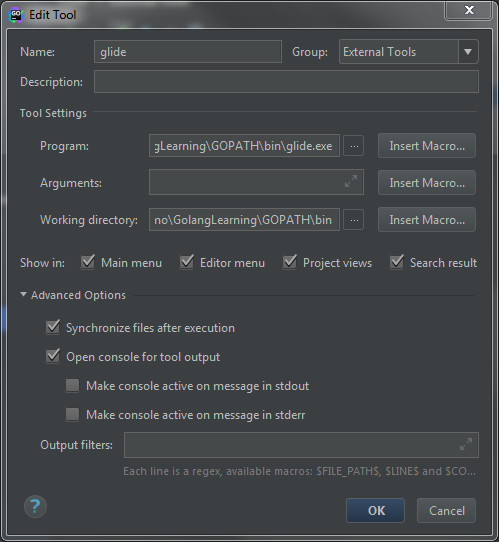Confirm with the OK button

[x=376, y=511]
